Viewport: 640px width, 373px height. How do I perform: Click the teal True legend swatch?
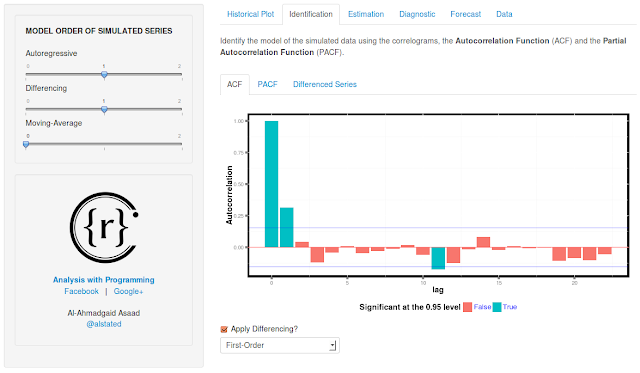(497, 307)
